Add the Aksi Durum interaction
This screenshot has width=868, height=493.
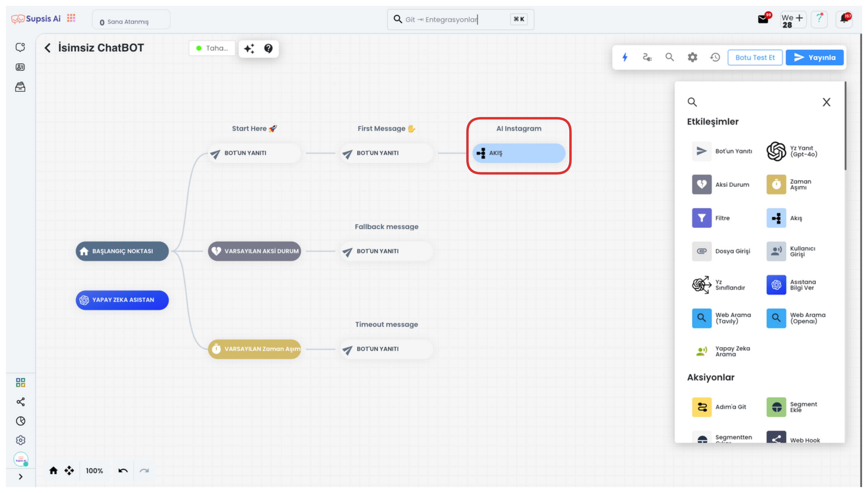tap(721, 185)
